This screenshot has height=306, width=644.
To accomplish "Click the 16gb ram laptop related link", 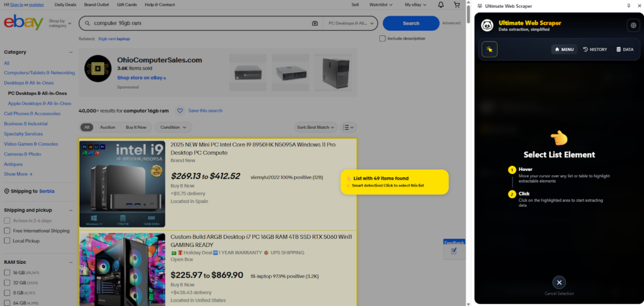I will pyautogui.click(x=114, y=39).
